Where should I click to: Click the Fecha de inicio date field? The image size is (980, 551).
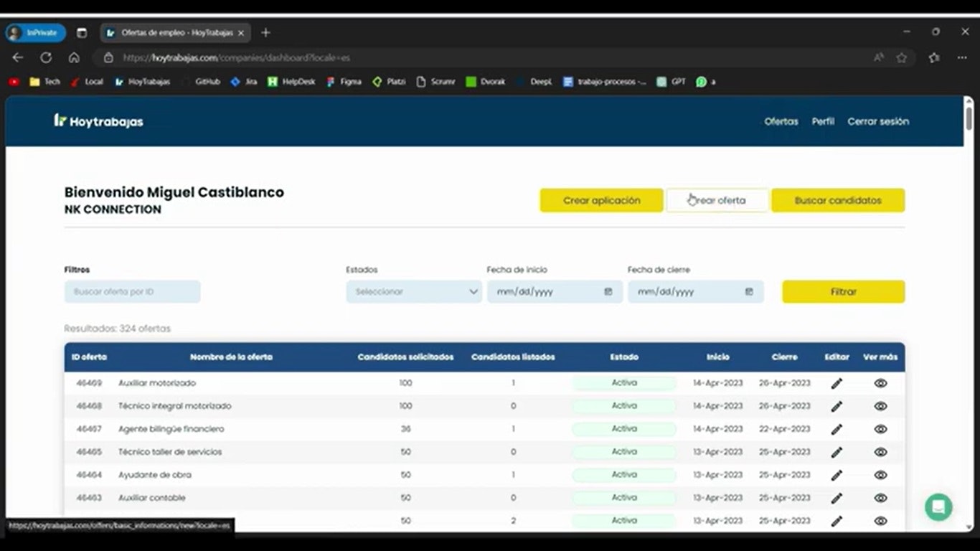[x=555, y=292]
